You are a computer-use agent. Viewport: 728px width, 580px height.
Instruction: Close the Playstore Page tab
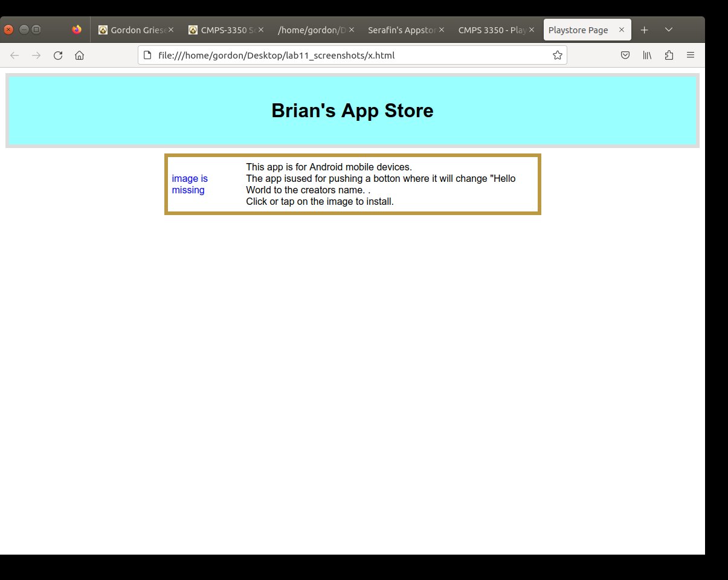click(x=622, y=30)
